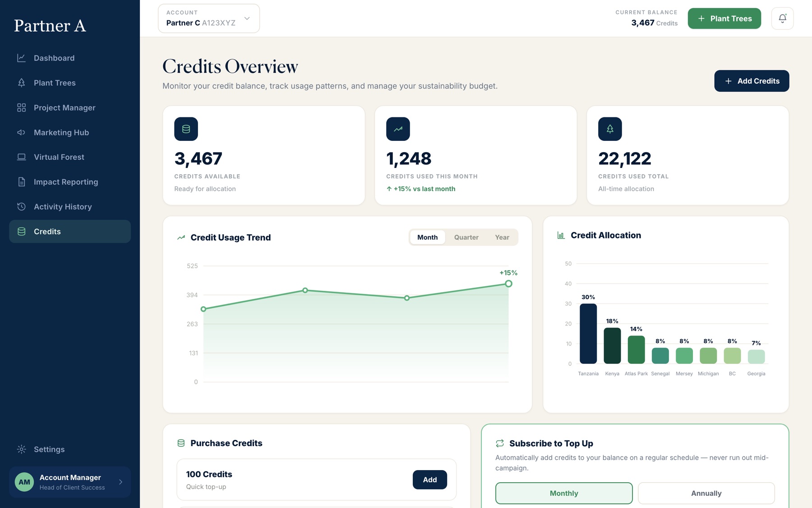This screenshot has height=508, width=812.
Task: Switch the usage trend to Month
Action: point(427,238)
